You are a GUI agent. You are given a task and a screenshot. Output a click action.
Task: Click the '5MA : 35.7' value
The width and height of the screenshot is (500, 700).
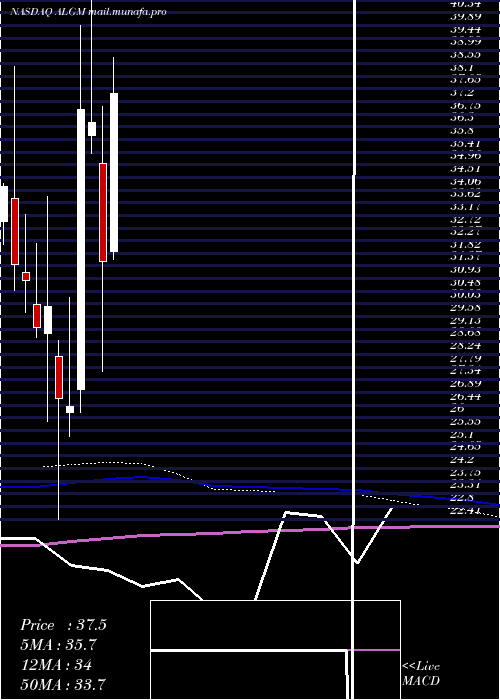point(58,645)
